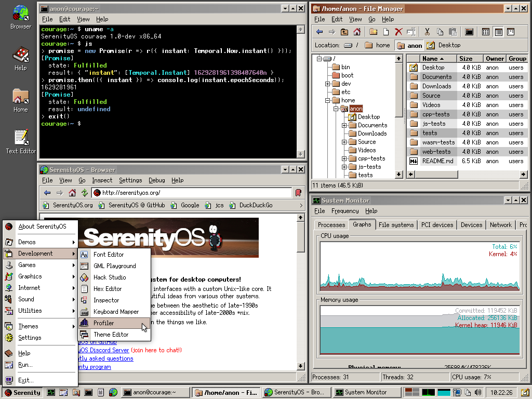Viewport: 532px width, 399px height.
Task: Switch to File systems tab
Action: tap(396, 225)
